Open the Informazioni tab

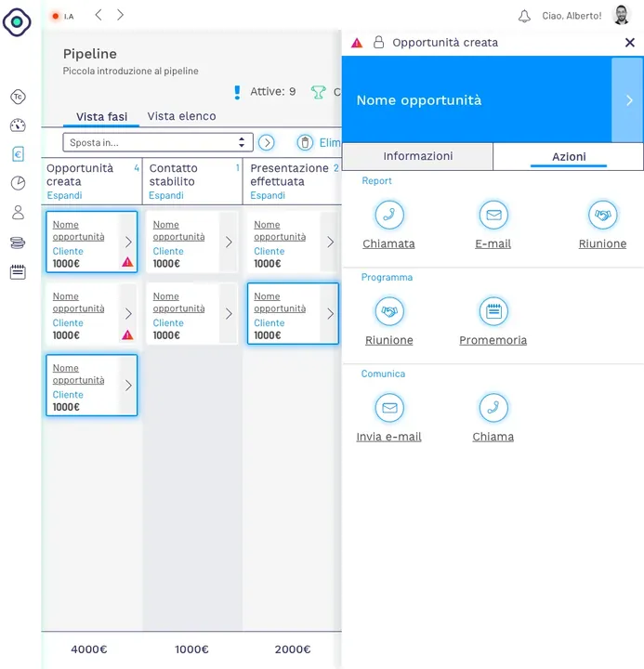(x=418, y=156)
